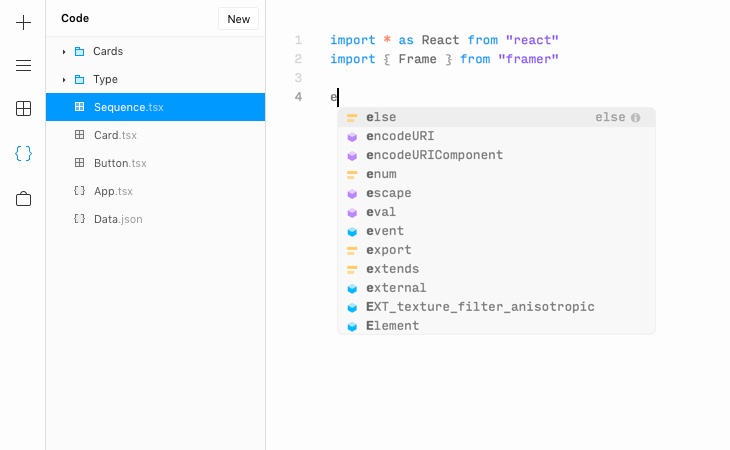The height and width of the screenshot is (450, 730).
Task: Open Card.tsx file in file list
Action: (115, 135)
